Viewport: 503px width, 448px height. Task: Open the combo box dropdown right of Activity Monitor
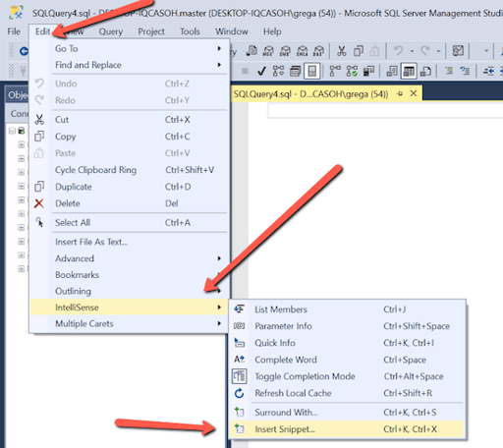click(x=486, y=51)
